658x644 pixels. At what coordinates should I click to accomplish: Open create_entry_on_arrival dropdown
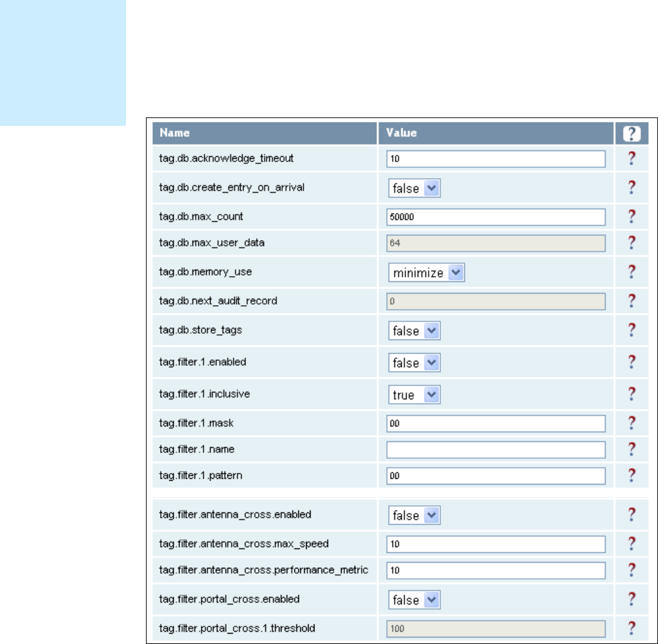click(414, 188)
